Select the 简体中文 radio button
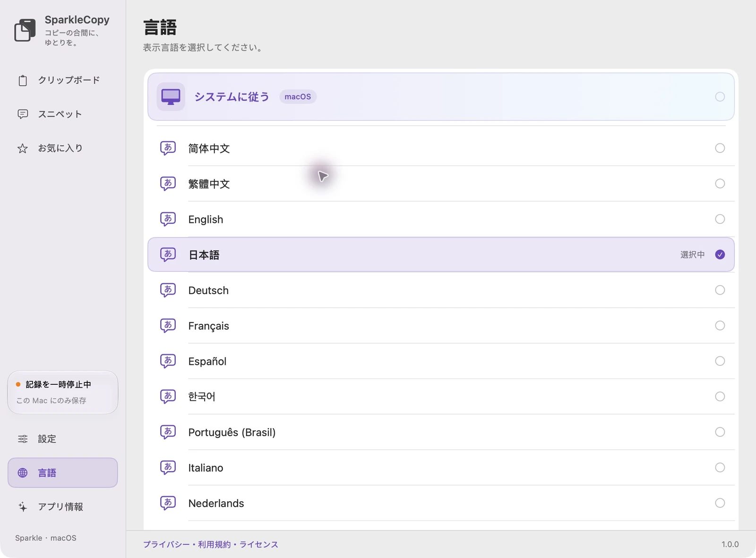The image size is (756, 558). tap(720, 148)
